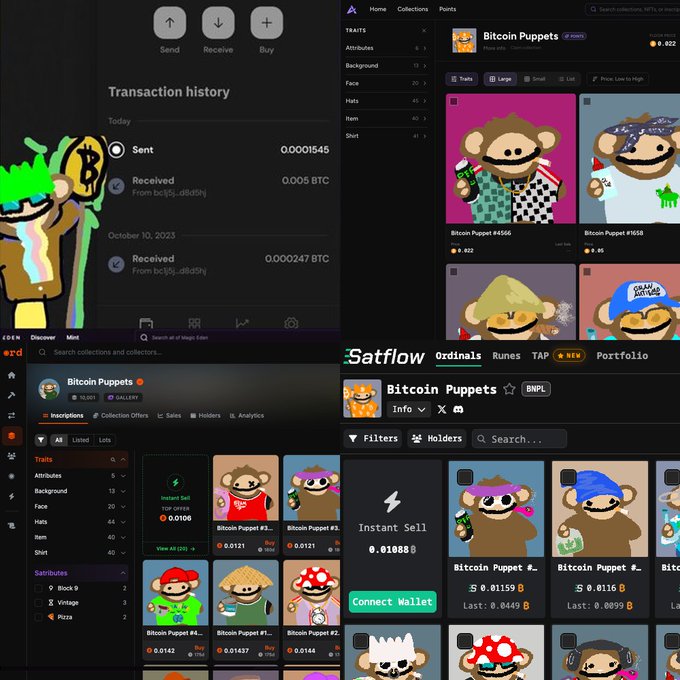Open the Portfolio tab on Satflow
This screenshot has width=680, height=680.
(x=622, y=356)
